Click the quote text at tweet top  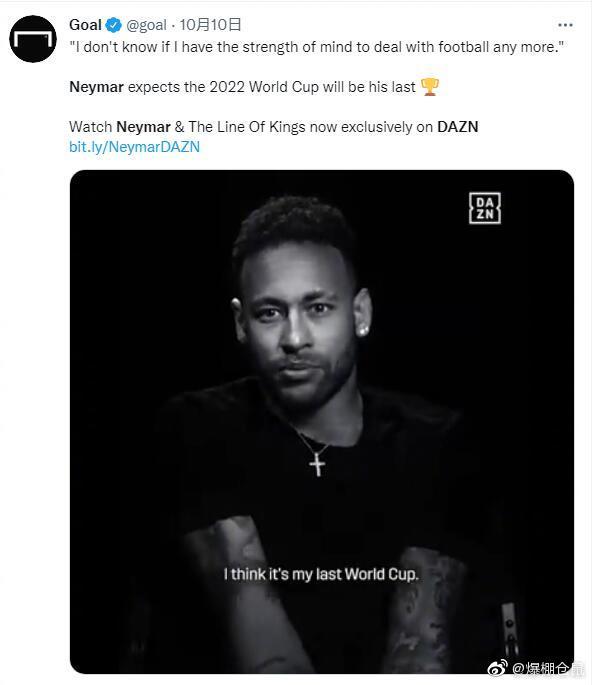[x=317, y=47]
